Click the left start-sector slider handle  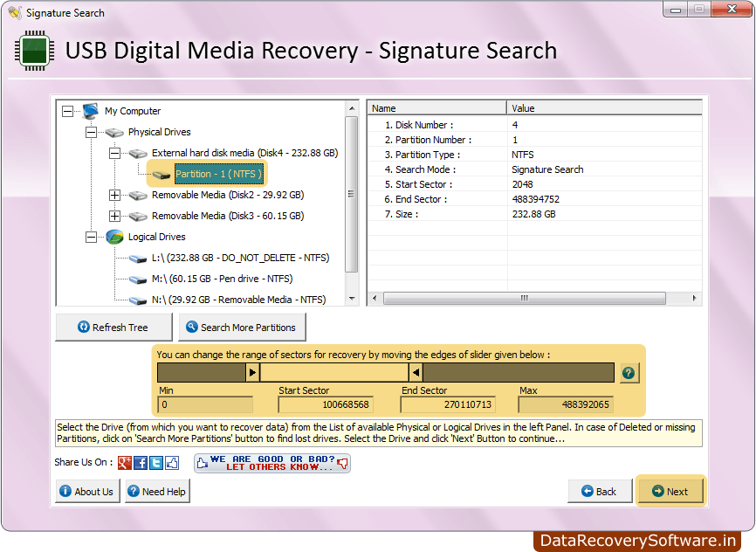pos(252,372)
